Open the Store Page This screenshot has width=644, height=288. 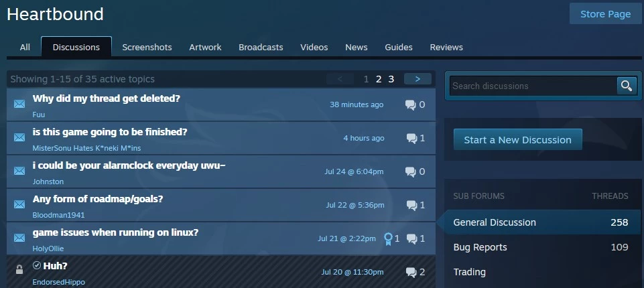[x=605, y=14]
